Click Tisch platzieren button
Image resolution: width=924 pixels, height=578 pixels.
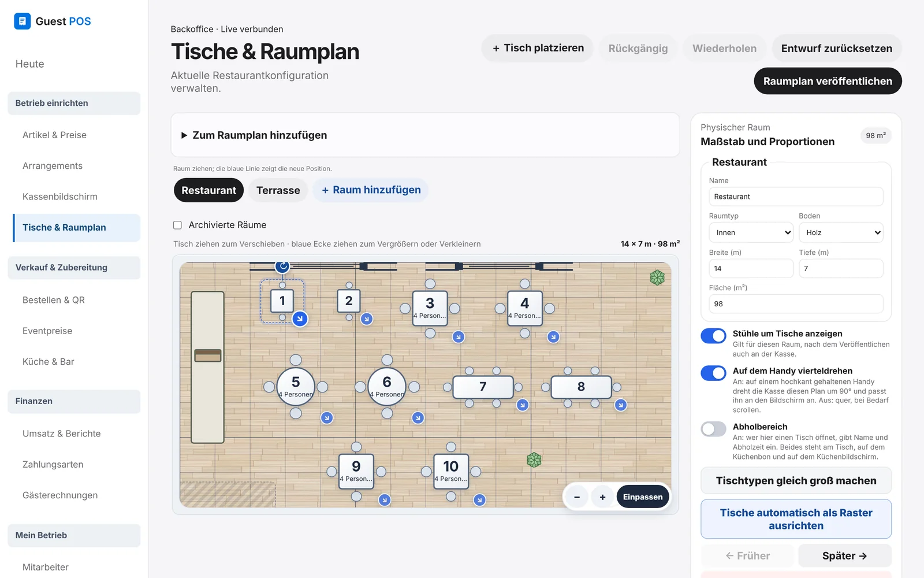538,48
